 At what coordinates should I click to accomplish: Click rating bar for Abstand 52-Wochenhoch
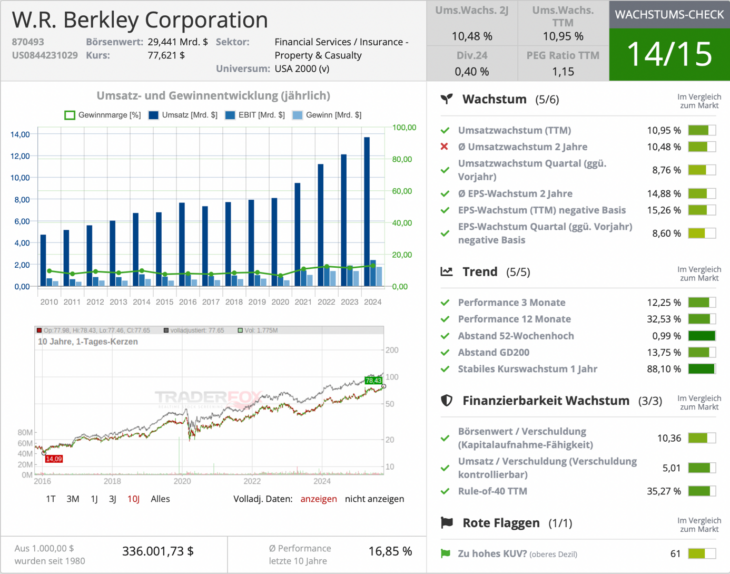tap(702, 336)
